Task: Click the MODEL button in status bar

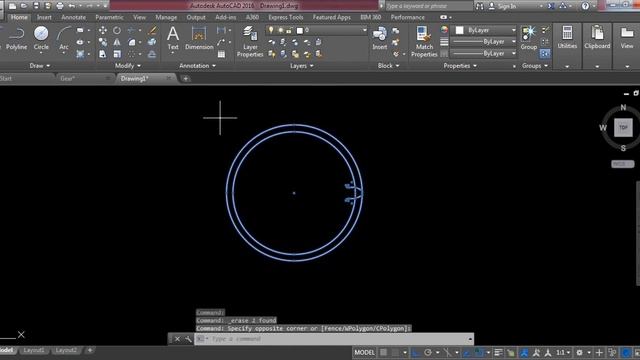Action: point(364,353)
